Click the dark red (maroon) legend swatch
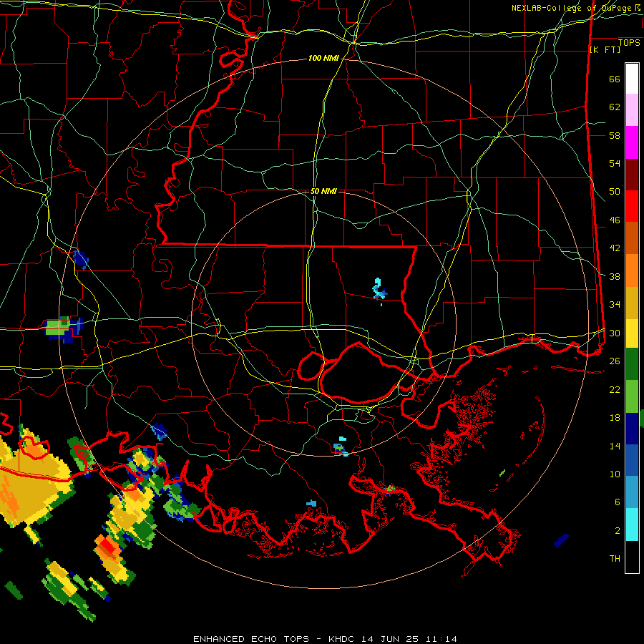This screenshot has width=644, height=644. tap(632, 175)
